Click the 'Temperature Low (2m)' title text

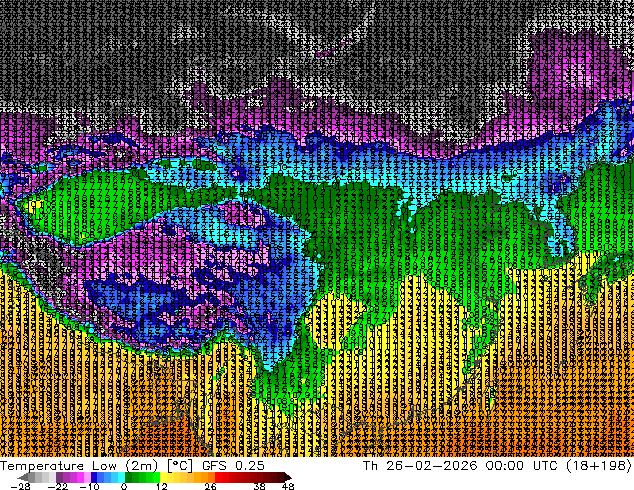tap(79, 466)
